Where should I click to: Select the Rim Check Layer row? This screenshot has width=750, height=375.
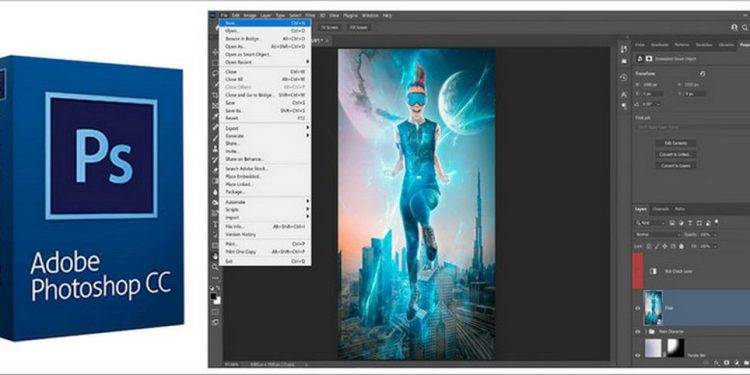coord(691,271)
